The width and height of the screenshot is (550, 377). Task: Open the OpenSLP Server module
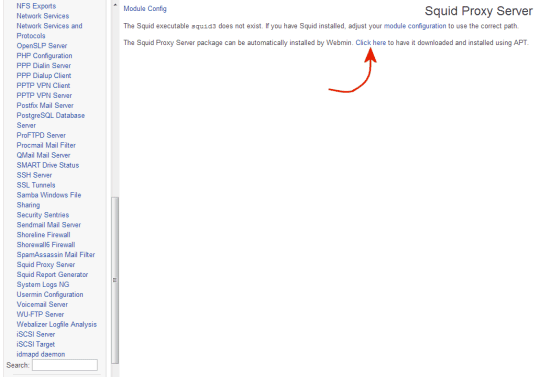pyautogui.click(x=42, y=46)
